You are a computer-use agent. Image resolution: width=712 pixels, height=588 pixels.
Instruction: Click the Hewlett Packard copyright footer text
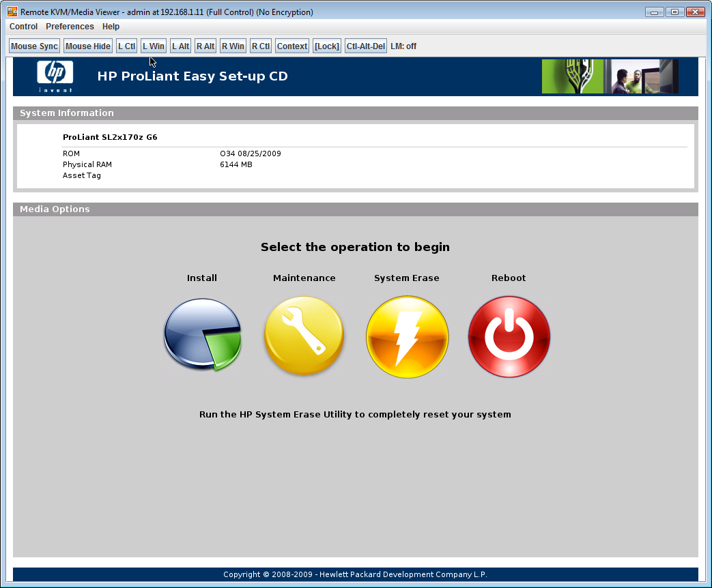(x=355, y=574)
